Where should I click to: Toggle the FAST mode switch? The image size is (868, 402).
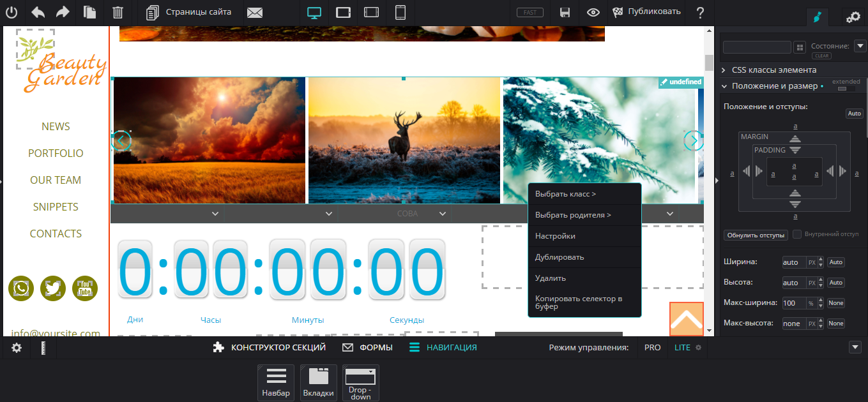(529, 12)
